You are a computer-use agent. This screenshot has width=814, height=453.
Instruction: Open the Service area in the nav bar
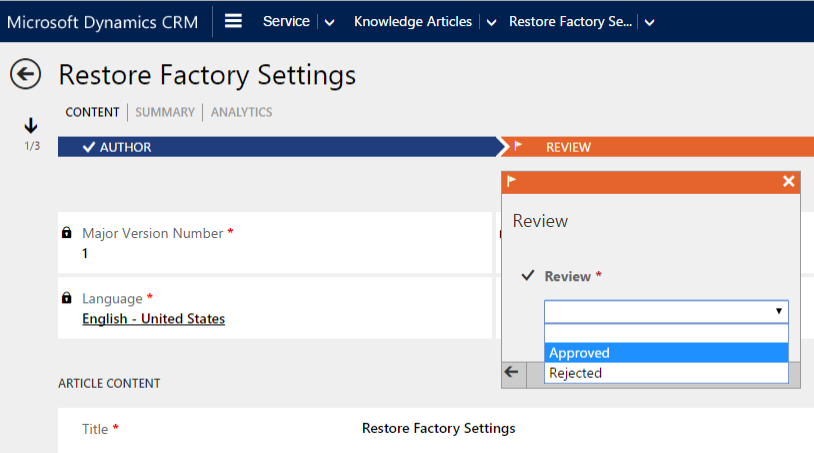tap(286, 21)
